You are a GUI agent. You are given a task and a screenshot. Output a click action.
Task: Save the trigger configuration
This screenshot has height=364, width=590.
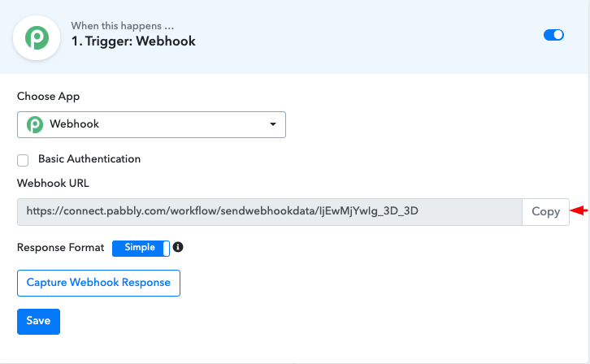[x=38, y=322]
